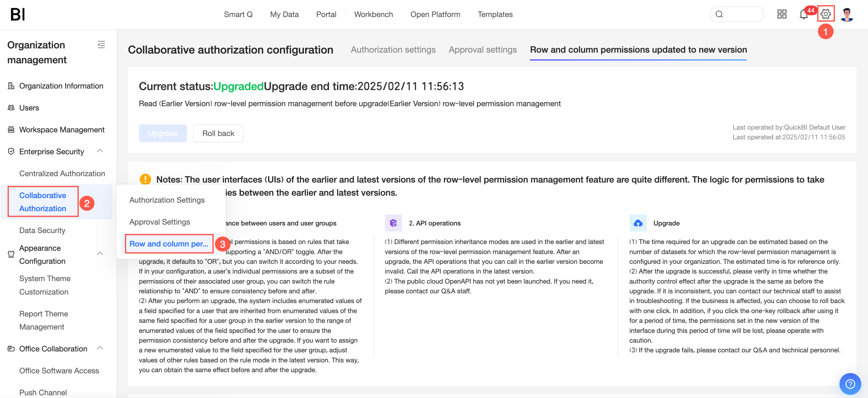Click the Upgrade cloud icon

point(638,223)
